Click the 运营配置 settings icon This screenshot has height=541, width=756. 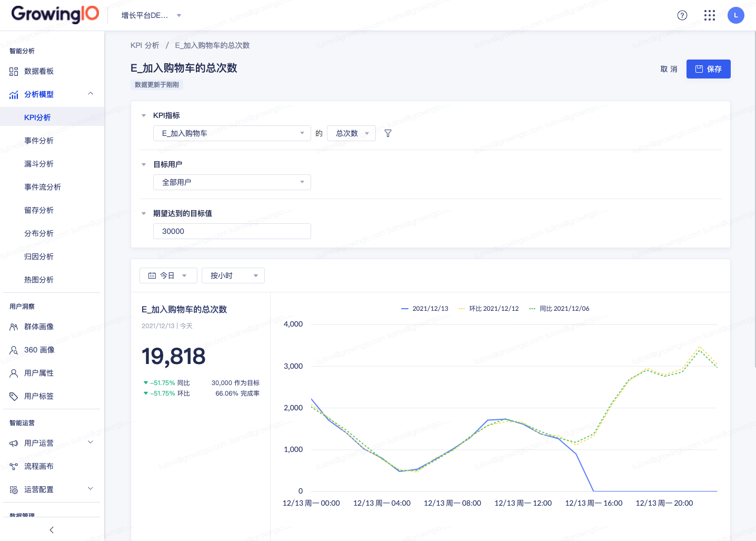[x=14, y=490]
